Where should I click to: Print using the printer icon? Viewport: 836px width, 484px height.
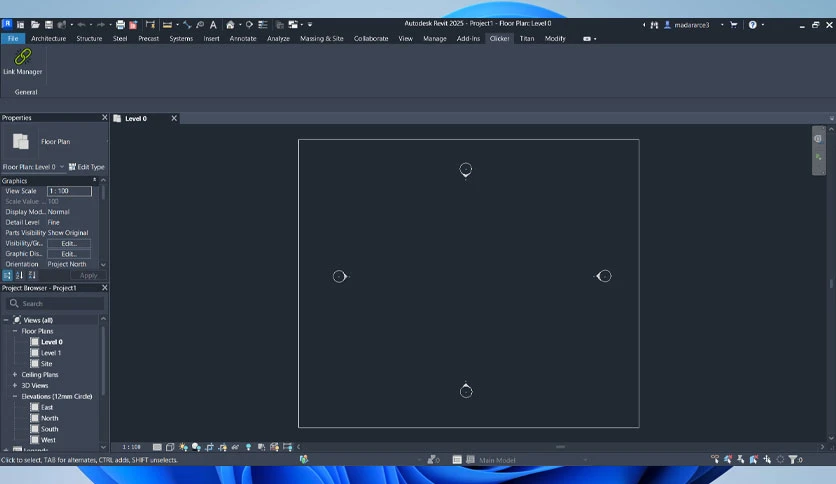coord(120,25)
